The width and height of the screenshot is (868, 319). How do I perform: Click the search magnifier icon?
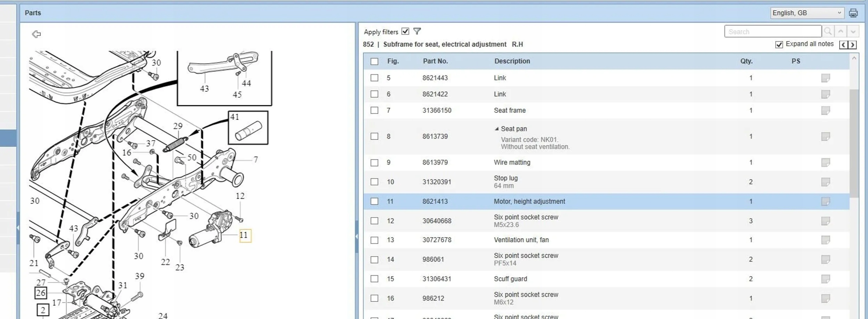click(x=828, y=32)
